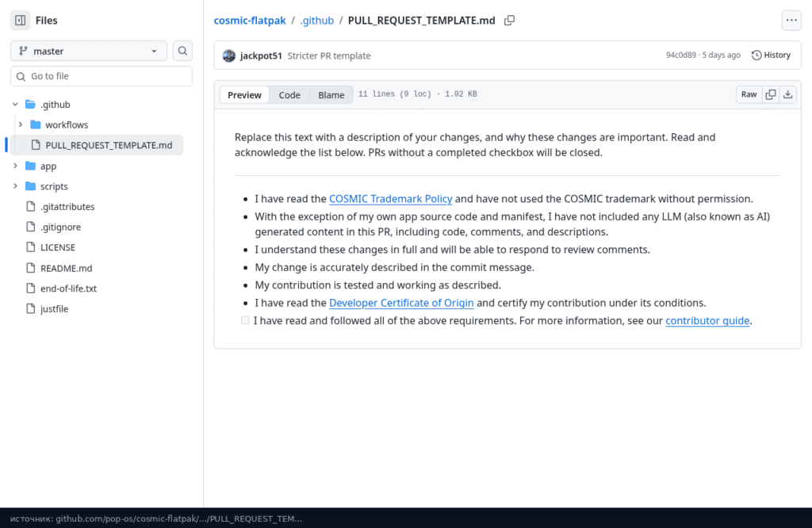This screenshot has height=528, width=812.
Task: Expand the app folder chevron
Action: [15, 166]
